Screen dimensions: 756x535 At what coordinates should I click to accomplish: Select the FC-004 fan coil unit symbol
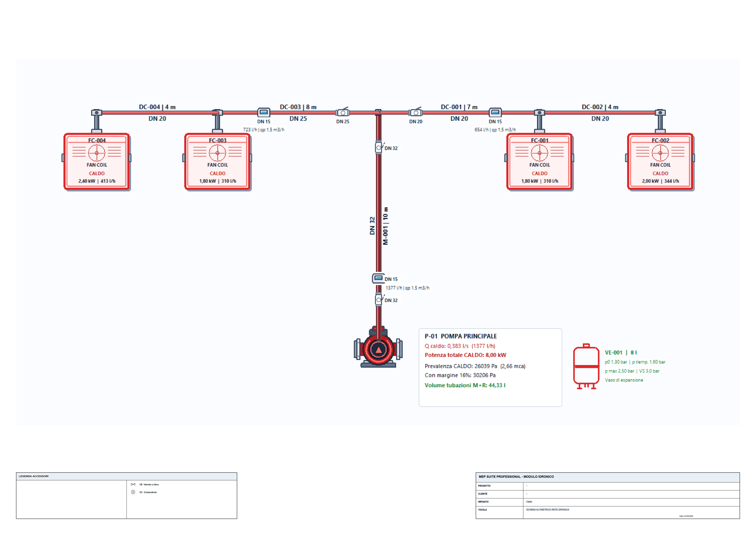(97, 161)
